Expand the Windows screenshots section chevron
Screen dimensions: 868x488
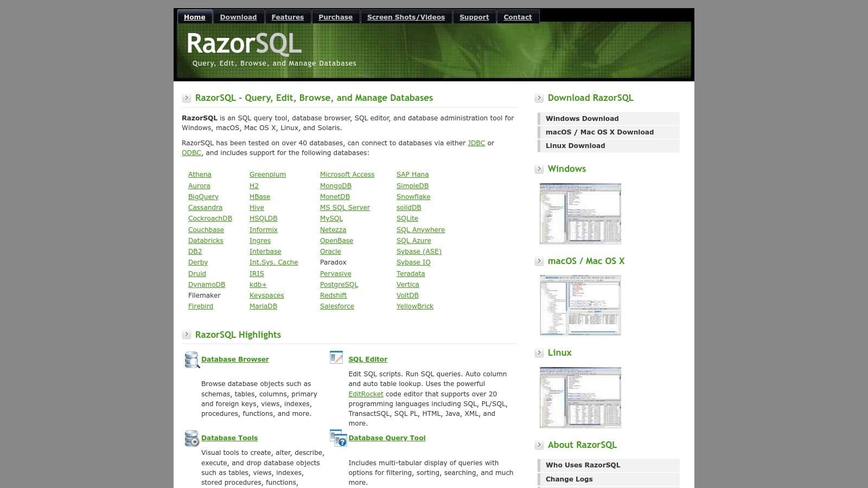coord(540,169)
